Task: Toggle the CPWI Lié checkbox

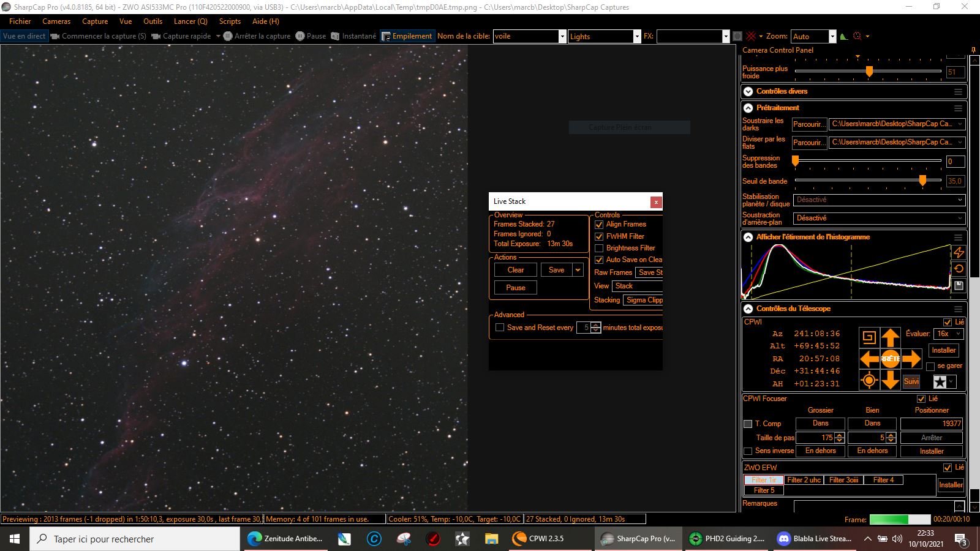Action: (948, 322)
